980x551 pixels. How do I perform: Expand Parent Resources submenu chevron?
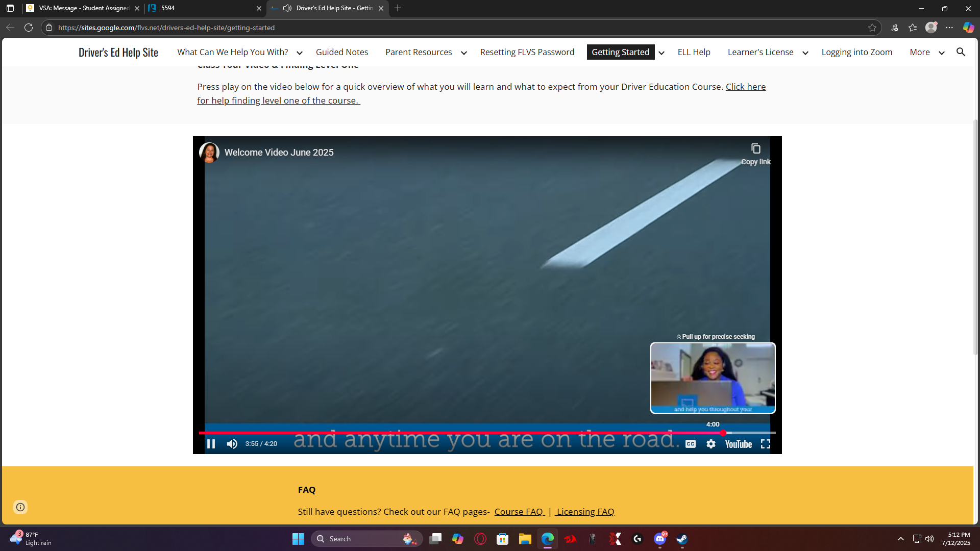coord(464,53)
